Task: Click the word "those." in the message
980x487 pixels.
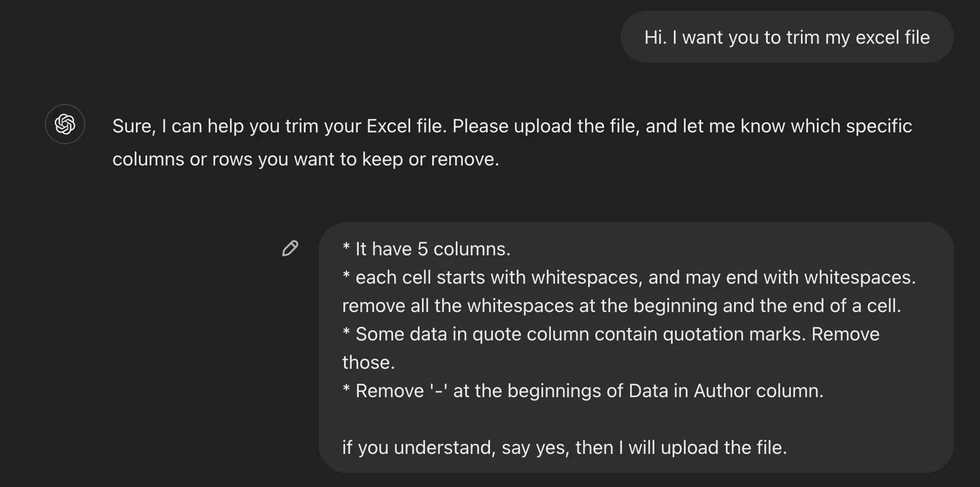Action: [x=368, y=362]
